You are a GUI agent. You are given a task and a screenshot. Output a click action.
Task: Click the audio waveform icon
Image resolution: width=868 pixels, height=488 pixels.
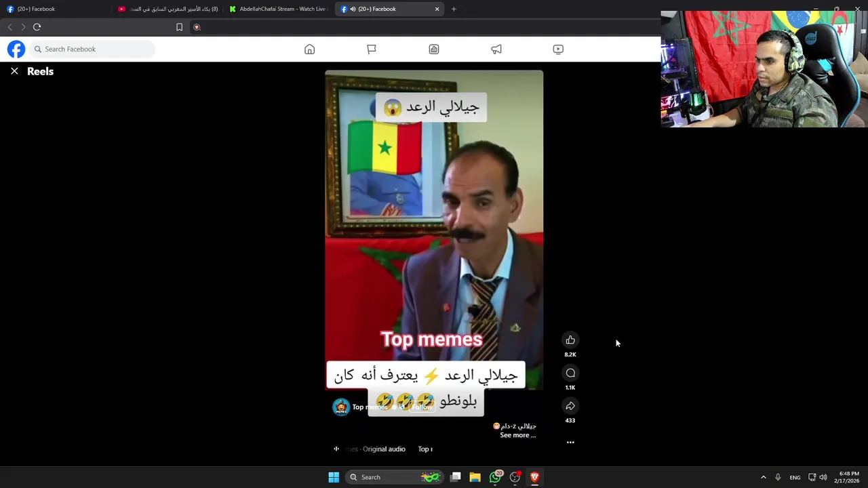tap(336, 449)
